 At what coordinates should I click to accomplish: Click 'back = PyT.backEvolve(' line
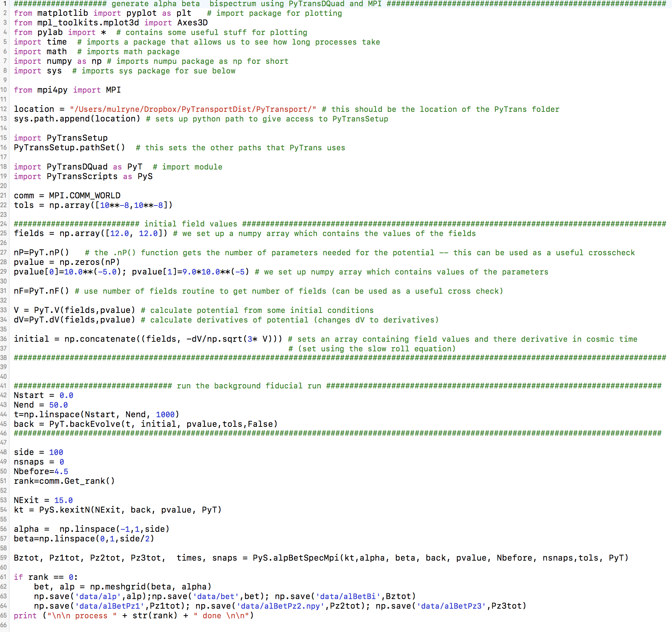[x=146, y=424]
